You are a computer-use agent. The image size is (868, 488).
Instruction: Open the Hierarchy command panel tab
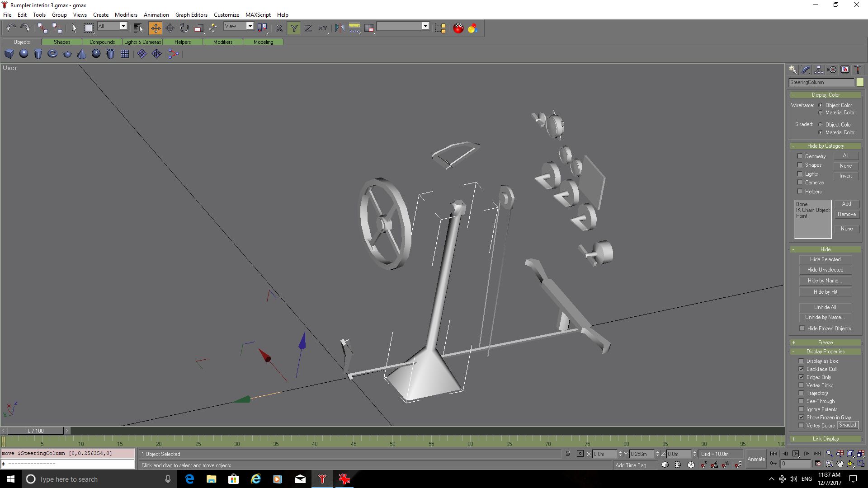[x=819, y=70]
